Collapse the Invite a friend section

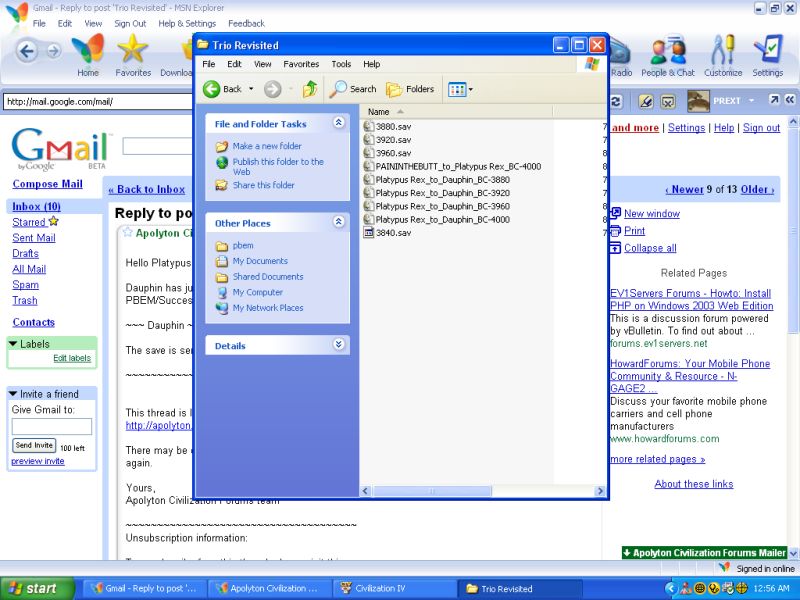click(x=14, y=394)
